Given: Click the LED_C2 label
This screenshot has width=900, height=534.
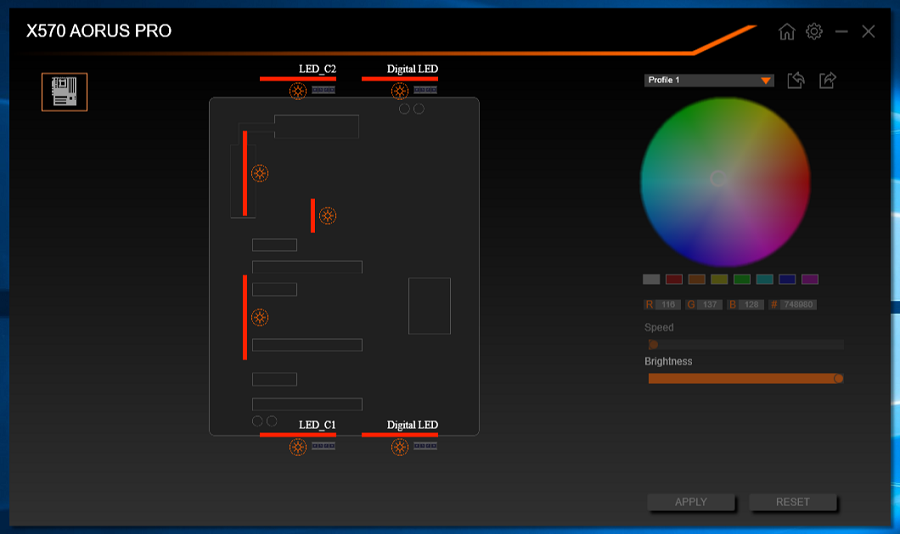Looking at the screenshot, I should [317, 69].
